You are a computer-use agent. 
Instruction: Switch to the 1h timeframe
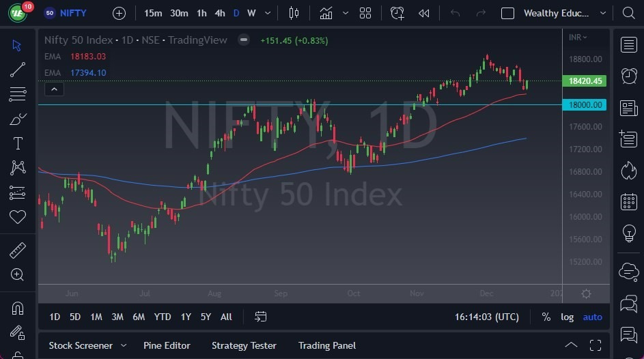[x=201, y=13]
